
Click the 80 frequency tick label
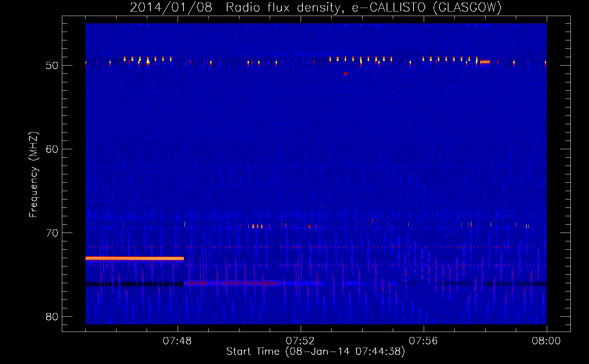point(52,317)
